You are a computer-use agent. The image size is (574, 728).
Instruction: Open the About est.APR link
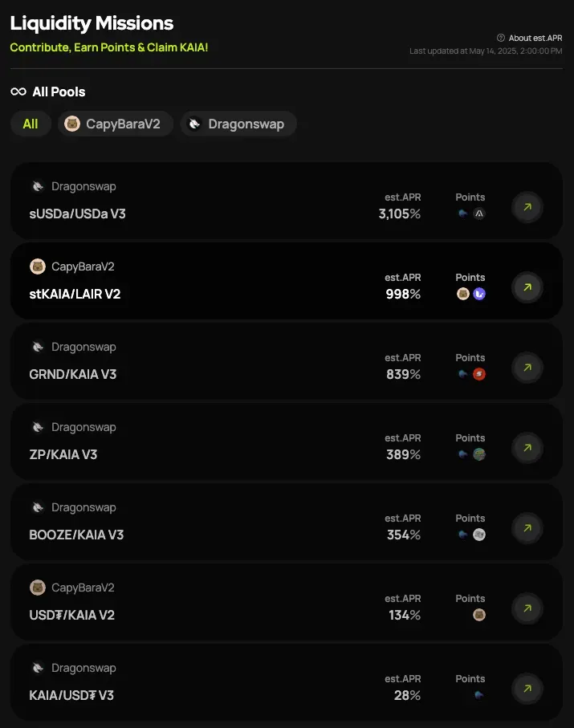535,38
